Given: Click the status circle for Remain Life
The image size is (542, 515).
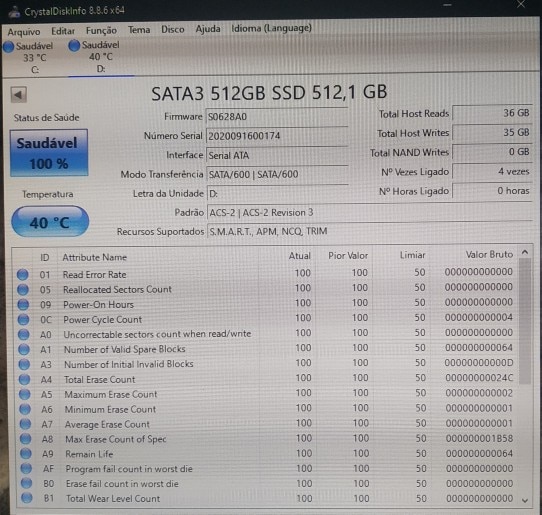Looking at the screenshot, I should click(26, 453).
